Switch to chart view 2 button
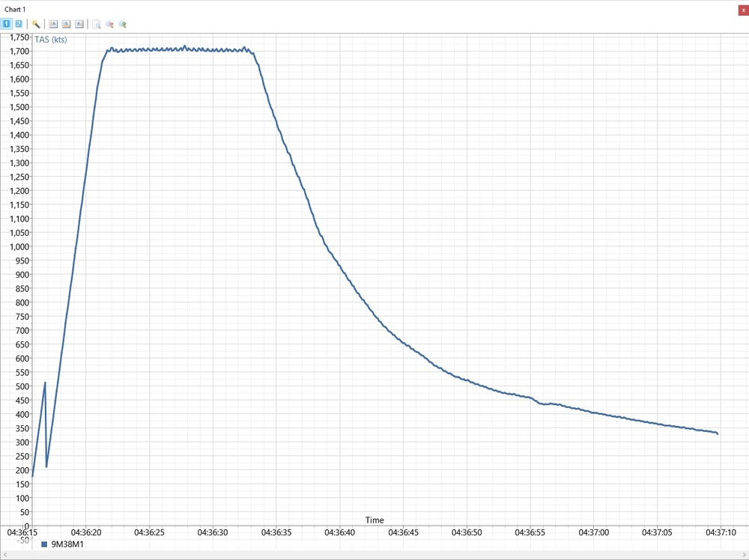Screen dimensions: 749x560 19,23
